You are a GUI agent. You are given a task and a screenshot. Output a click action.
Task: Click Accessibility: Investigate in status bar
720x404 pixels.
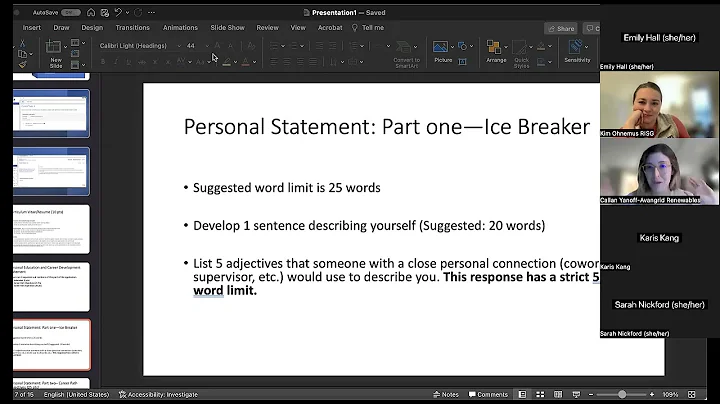tap(158, 394)
